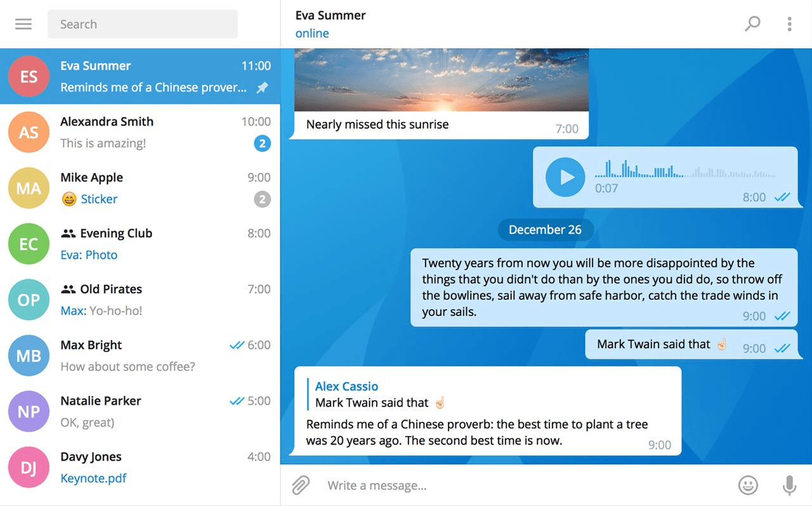Viewport: 812px width, 506px height.
Task: Switch to the Old Pirates conversation
Action: (140, 300)
